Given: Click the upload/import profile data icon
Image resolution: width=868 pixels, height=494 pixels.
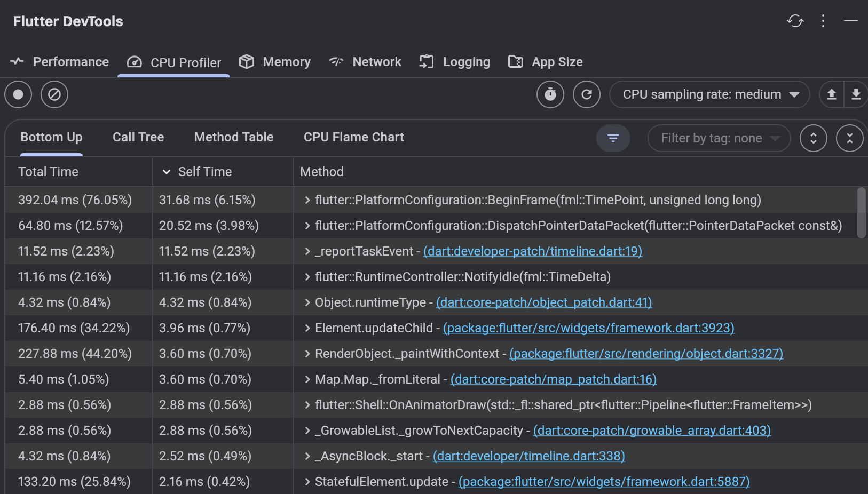Looking at the screenshot, I should 831,94.
